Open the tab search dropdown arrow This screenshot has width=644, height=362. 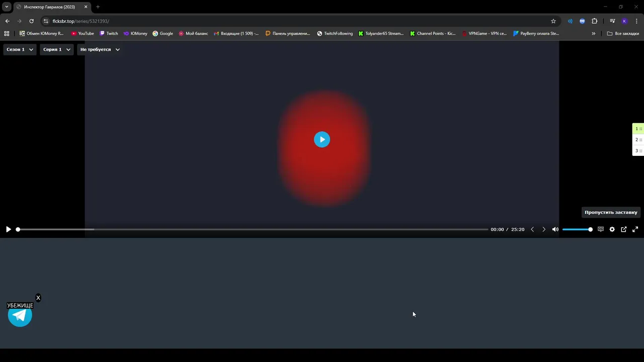[x=7, y=7]
